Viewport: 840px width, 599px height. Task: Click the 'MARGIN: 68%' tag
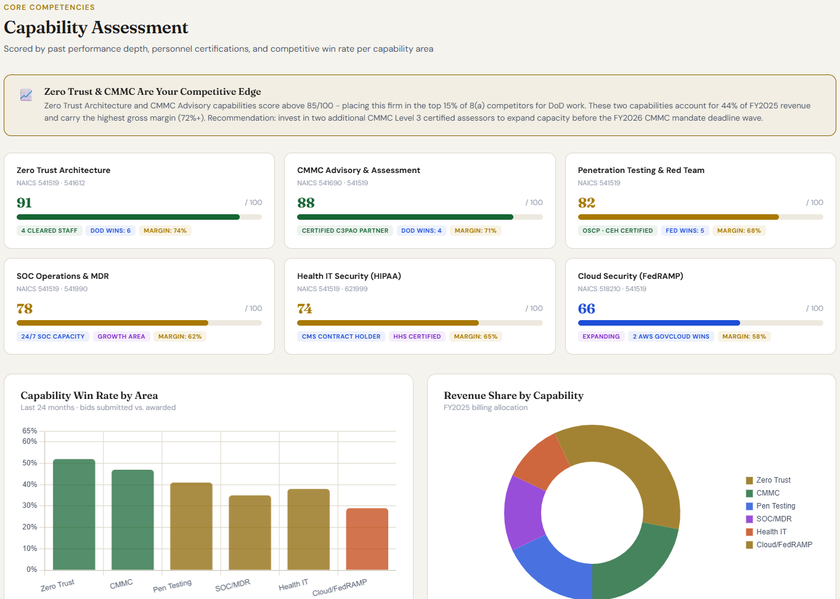(x=739, y=230)
